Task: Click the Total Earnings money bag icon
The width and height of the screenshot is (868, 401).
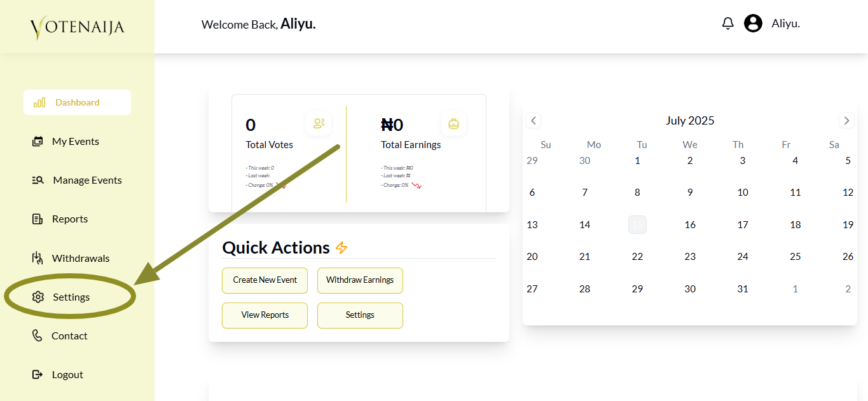Action: click(453, 123)
